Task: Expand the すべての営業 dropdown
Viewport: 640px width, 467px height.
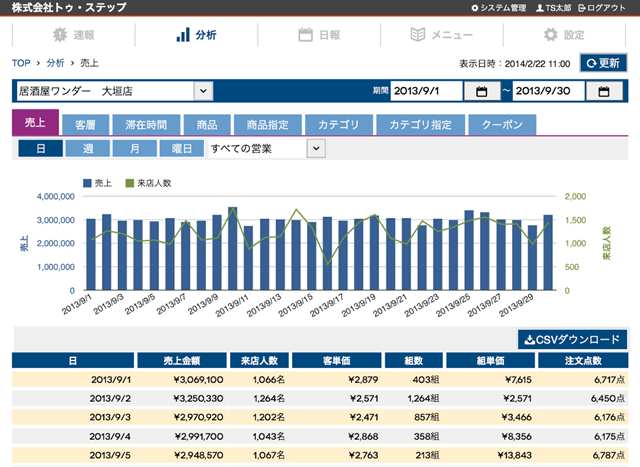Action: [x=316, y=148]
